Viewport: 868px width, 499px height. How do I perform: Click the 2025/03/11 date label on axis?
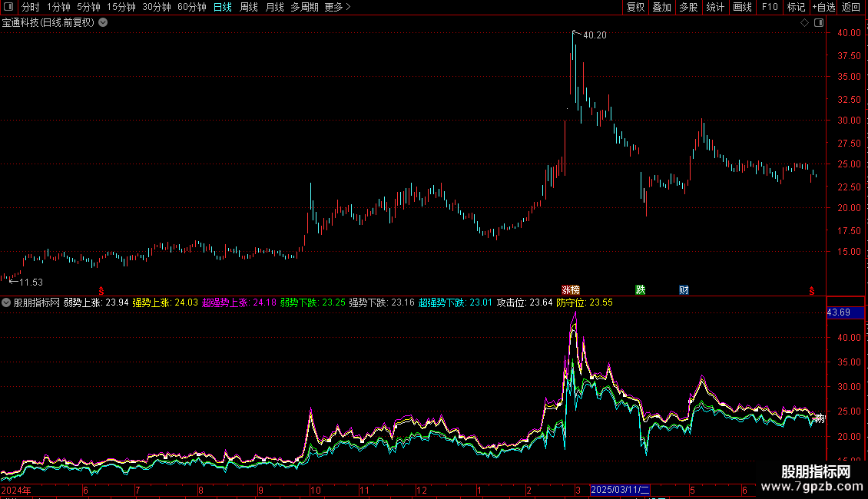pyautogui.click(x=620, y=490)
